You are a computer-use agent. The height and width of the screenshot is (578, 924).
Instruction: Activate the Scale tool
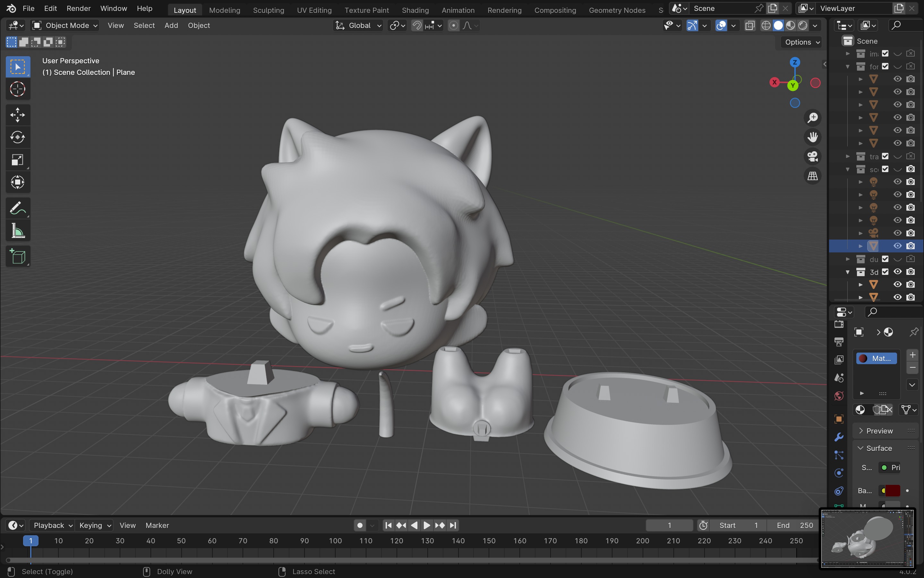pyautogui.click(x=18, y=160)
